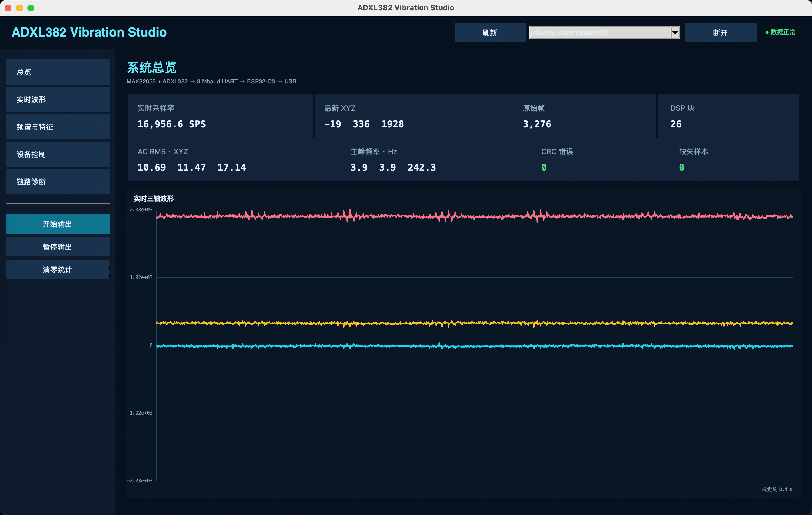Go to the 设备控制 page
The height and width of the screenshot is (515, 812).
[x=58, y=154]
